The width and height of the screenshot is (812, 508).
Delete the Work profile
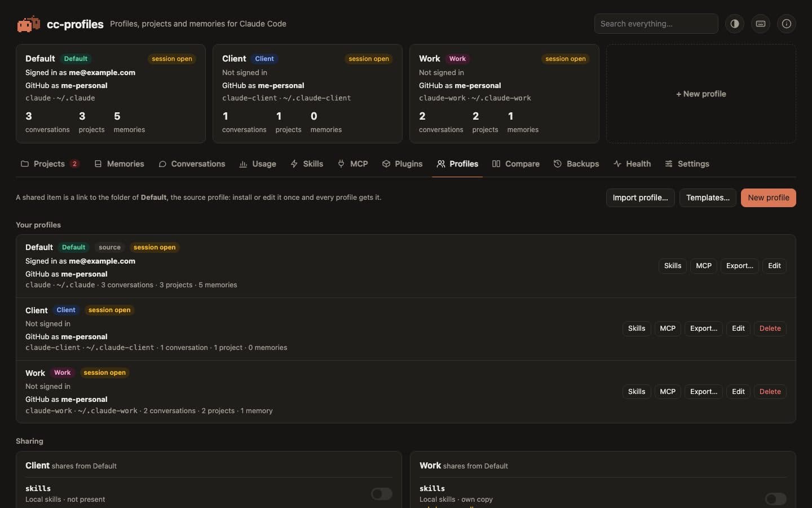click(x=770, y=392)
